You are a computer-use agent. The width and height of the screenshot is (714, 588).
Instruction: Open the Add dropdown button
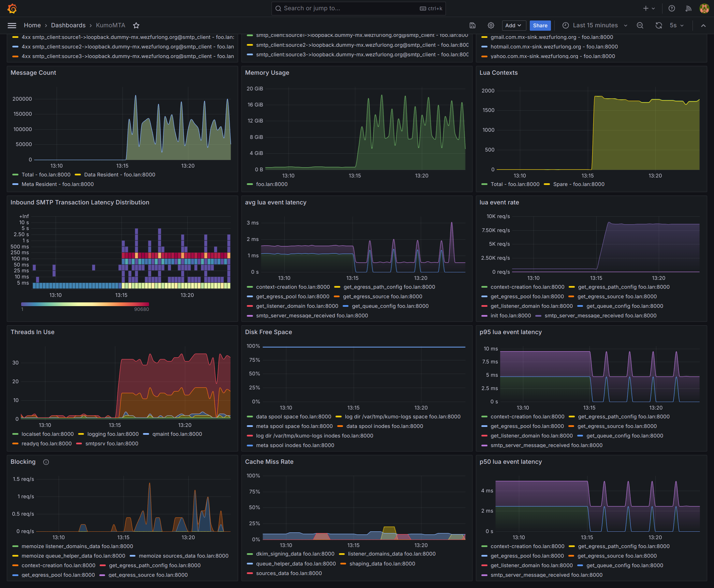[513, 26]
